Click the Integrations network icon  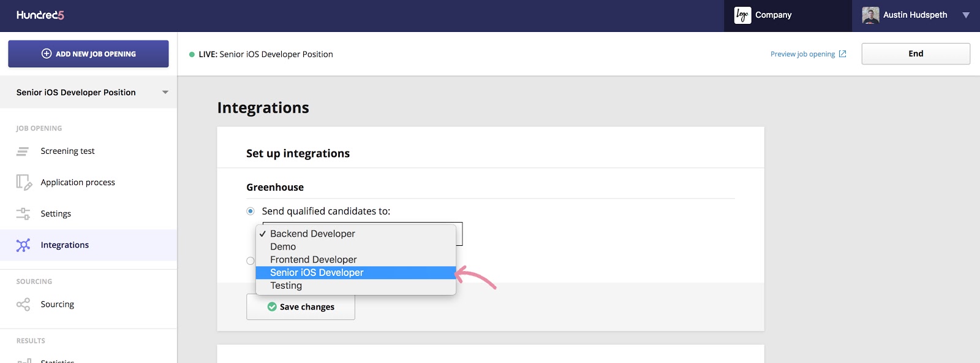click(x=23, y=245)
